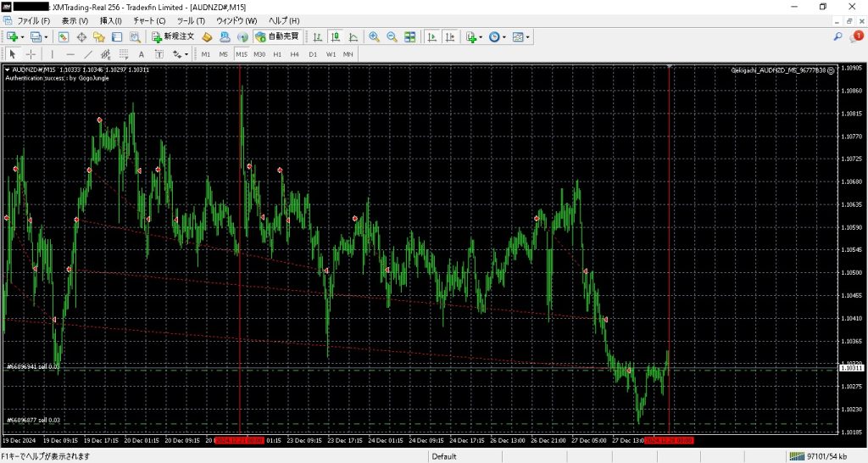This screenshot has width=868, height=463.
Task: Open the チャート (C) menu
Action: pyautogui.click(x=149, y=20)
